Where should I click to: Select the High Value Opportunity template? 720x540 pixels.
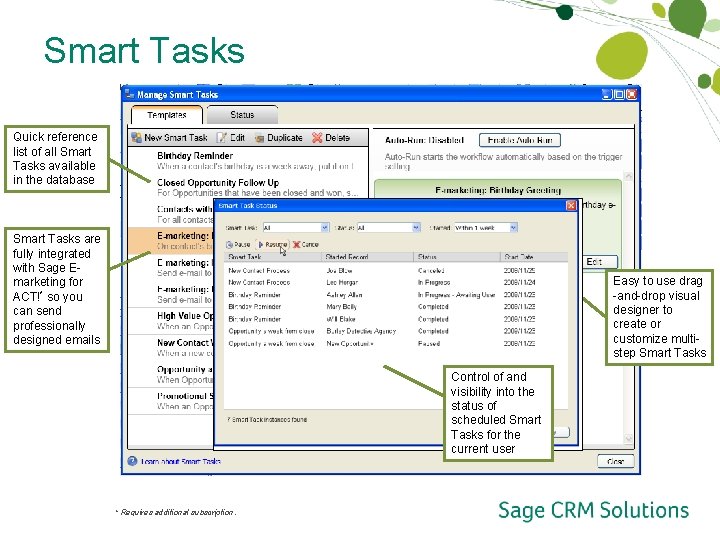(171, 321)
